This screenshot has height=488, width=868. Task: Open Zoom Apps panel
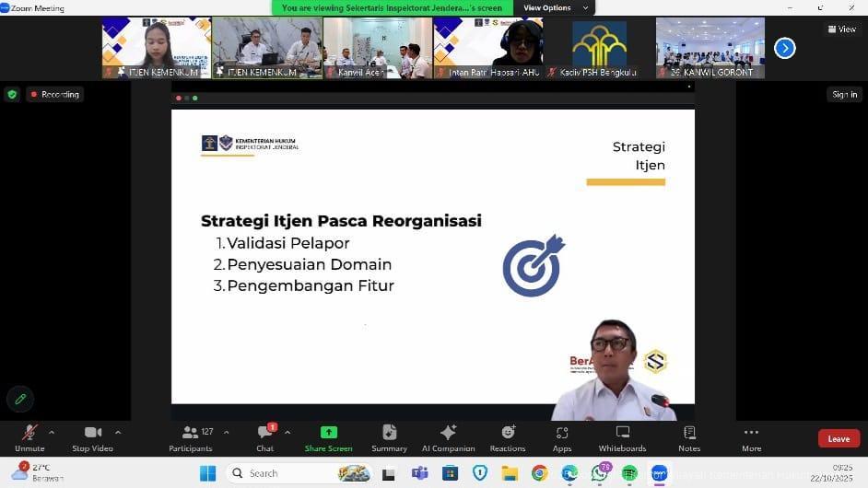[562, 437]
